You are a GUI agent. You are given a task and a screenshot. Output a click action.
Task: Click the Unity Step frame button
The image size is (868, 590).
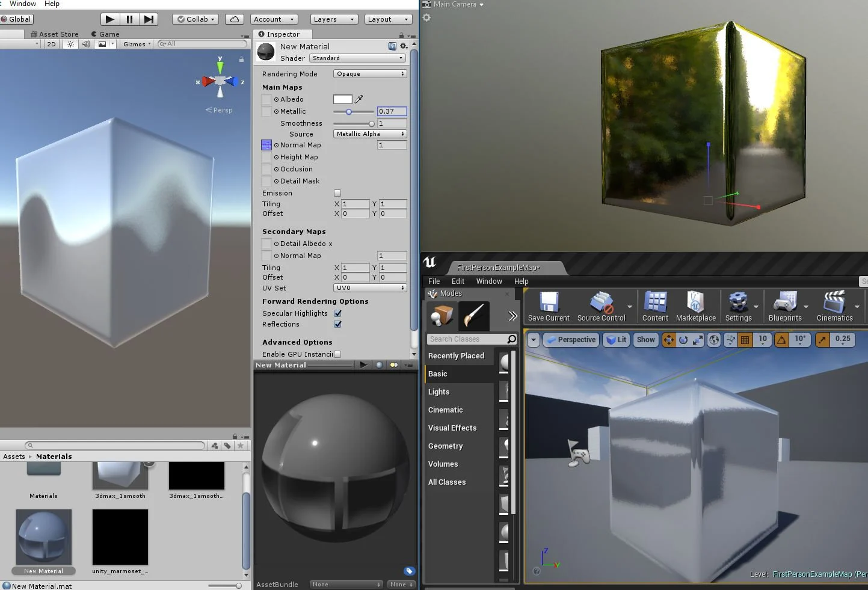pos(149,19)
